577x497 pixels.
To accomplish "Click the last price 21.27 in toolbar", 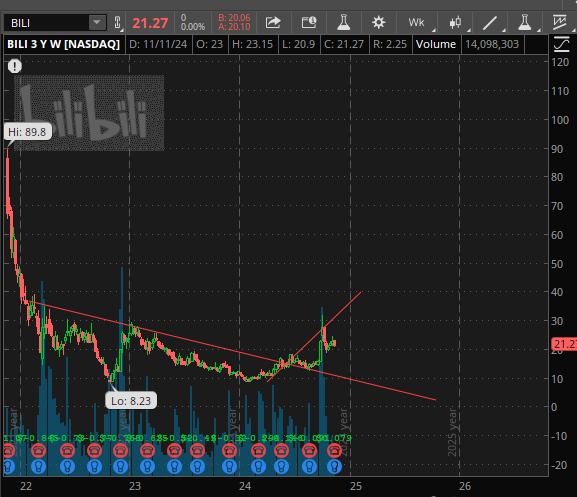I will tap(150, 23).
